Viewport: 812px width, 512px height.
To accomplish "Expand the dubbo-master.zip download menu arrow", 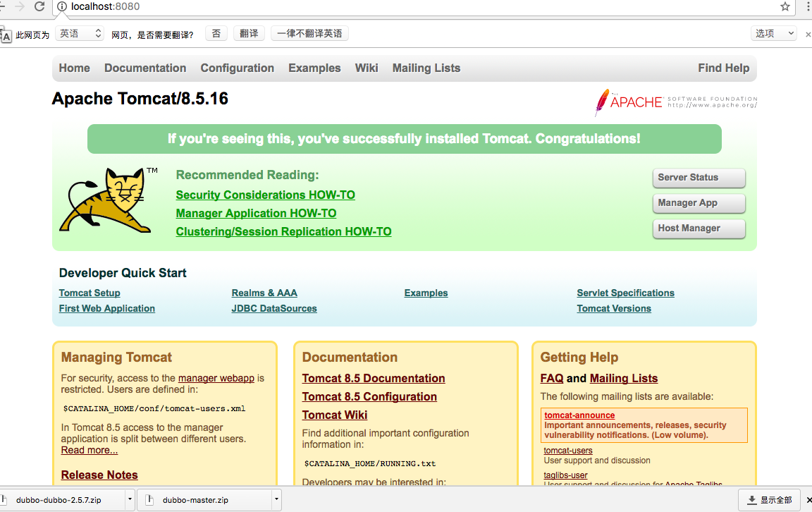I will [x=276, y=499].
